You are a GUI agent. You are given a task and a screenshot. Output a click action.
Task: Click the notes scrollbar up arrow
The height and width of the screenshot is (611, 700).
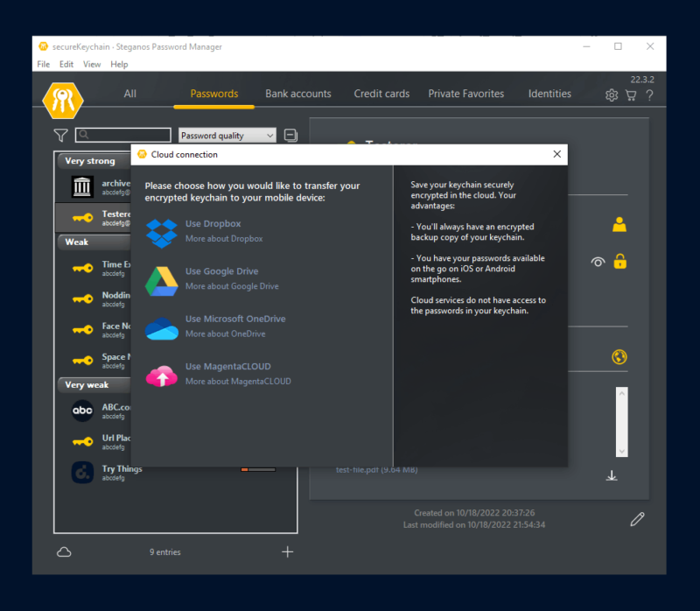(x=622, y=394)
